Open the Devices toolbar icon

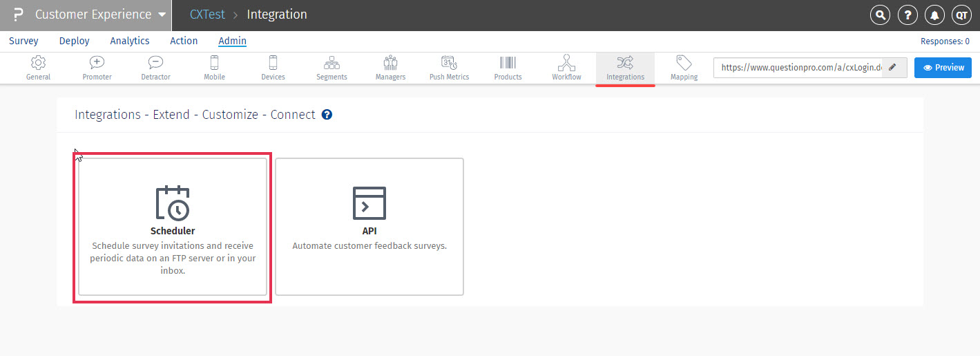[x=273, y=63]
